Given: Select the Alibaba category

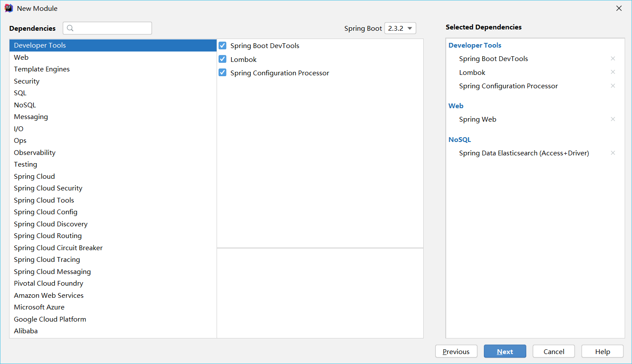Looking at the screenshot, I should click(x=113, y=331).
